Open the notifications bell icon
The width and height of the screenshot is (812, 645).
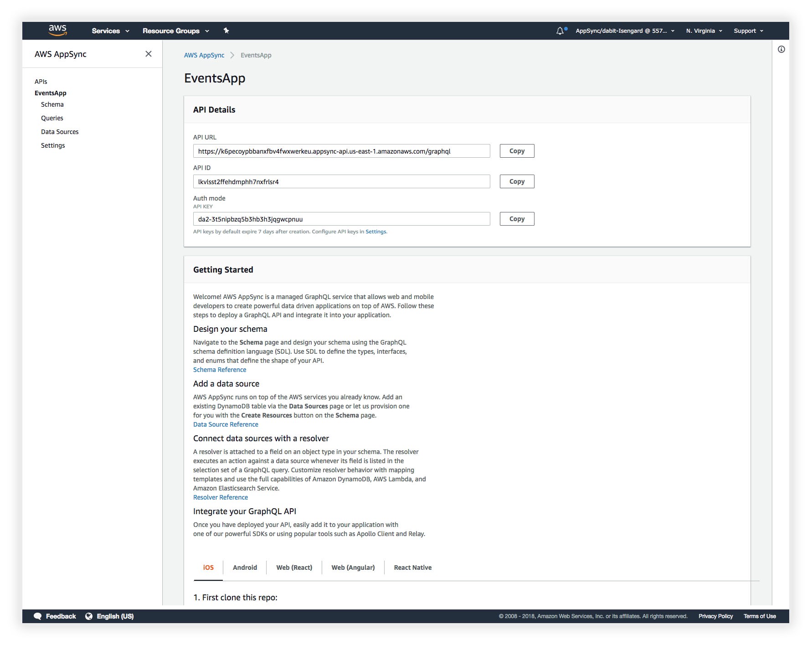(560, 31)
